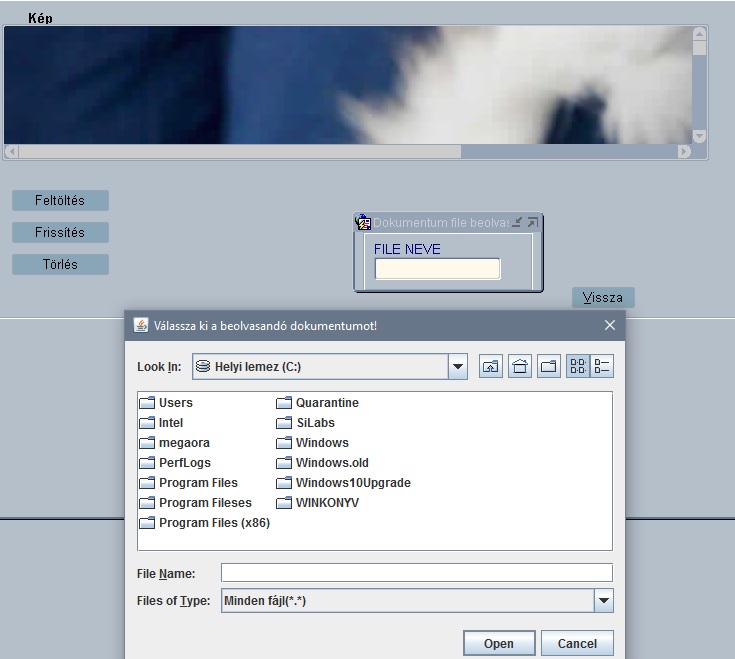
Task: Click the Feltöltés button
Action: tap(60, 201)
